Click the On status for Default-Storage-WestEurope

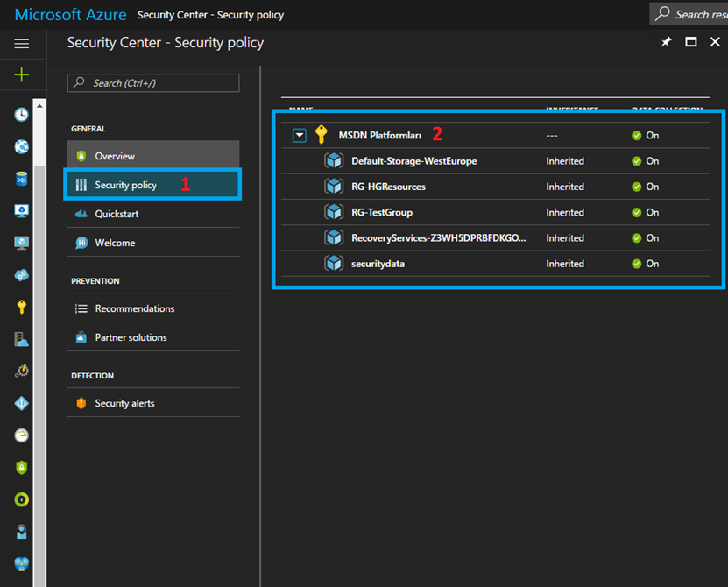[646, 160]
